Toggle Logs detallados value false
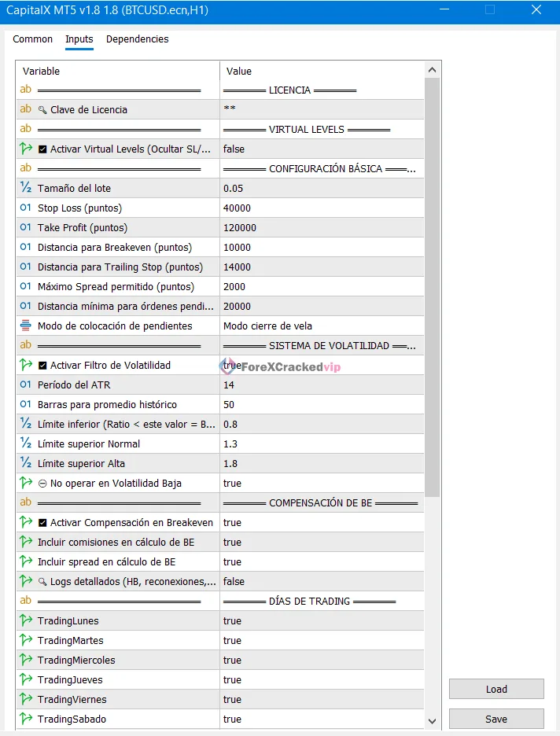This screenshot has width=560, height=736. coord(322,582)
